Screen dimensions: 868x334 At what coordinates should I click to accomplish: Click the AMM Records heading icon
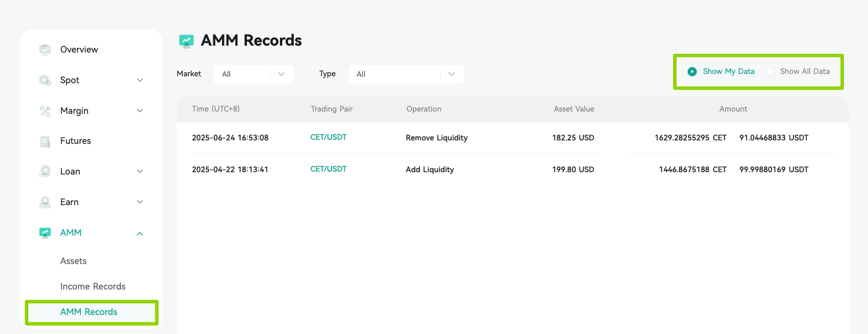click(186, 40)
